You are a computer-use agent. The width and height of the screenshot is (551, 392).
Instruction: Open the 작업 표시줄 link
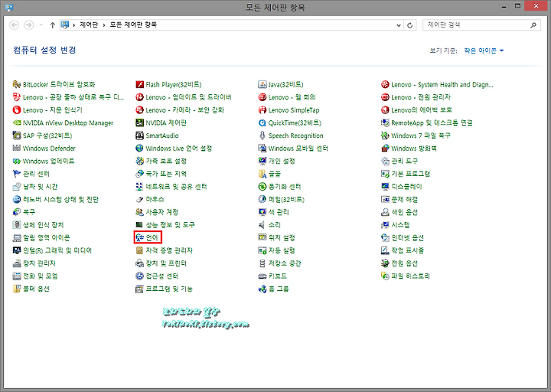(407, 250)
